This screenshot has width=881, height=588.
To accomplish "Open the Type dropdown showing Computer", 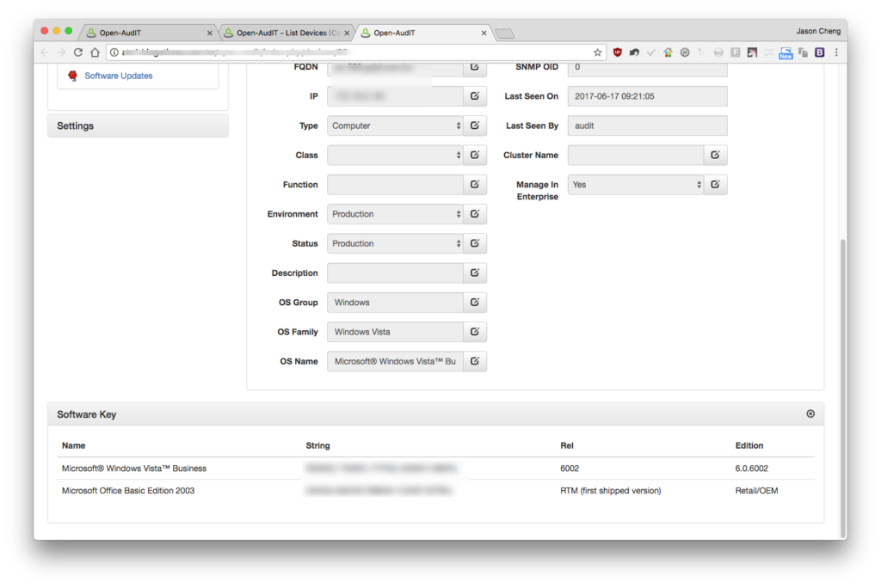I will pos(395,126).
